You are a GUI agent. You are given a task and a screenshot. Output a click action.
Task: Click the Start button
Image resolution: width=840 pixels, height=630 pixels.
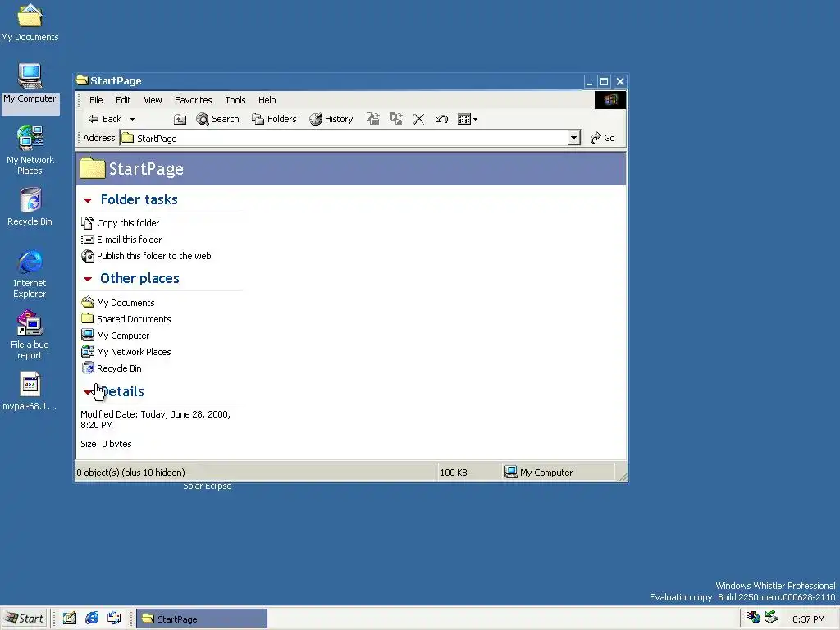pos(25,619)
